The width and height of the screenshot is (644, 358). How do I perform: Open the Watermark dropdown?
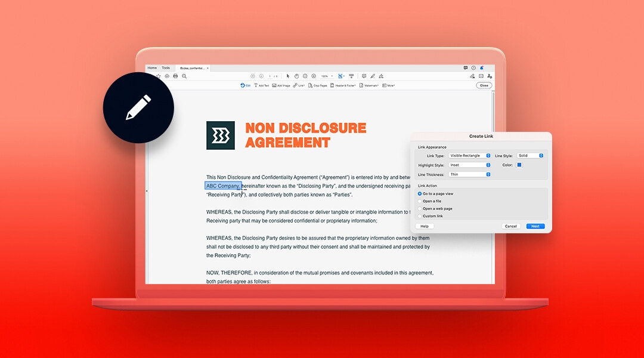[369, 85]
